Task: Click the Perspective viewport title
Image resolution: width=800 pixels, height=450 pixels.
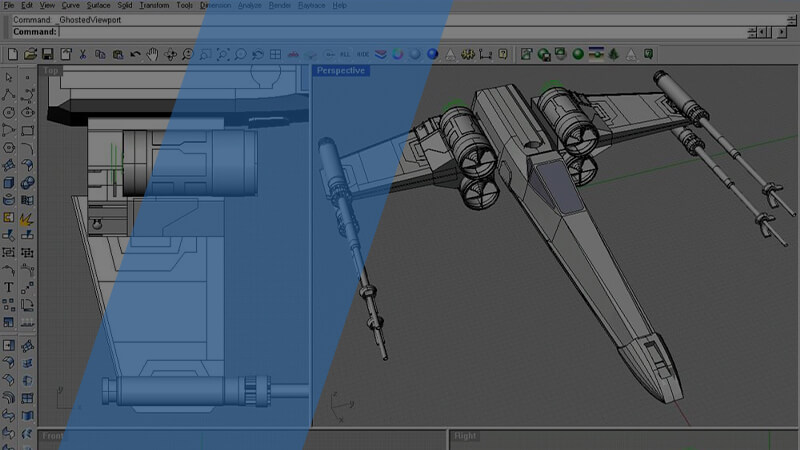Action: 341,71
